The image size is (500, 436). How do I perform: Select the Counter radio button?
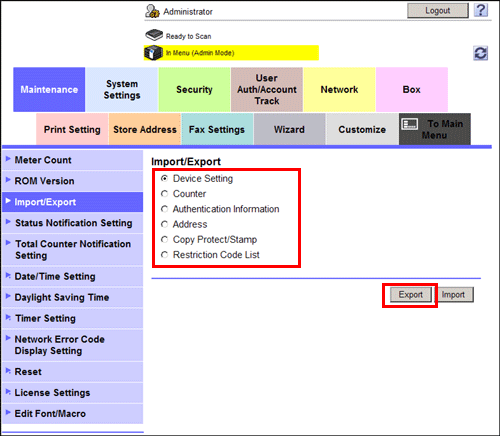point(164,194)
